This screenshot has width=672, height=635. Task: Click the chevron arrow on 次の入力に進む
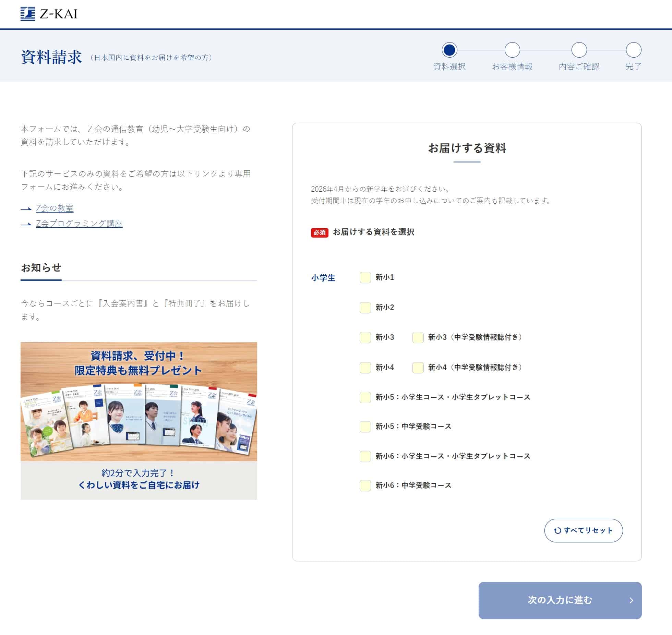click(631, 600)
